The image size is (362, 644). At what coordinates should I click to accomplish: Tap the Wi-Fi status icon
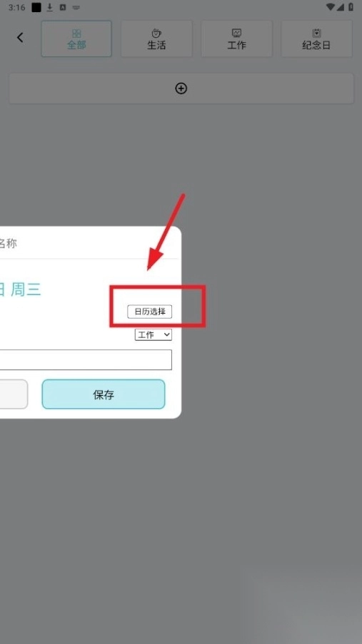(x=331, y=7)
